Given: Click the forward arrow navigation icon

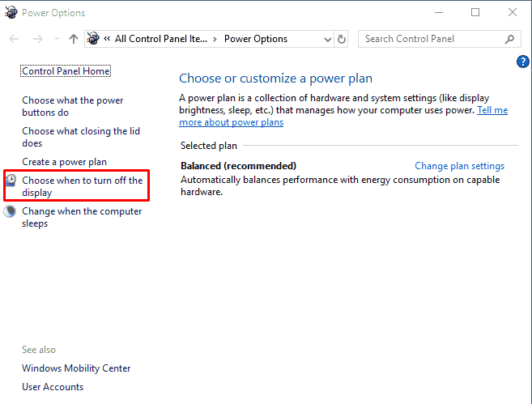Looking at the screenshot, I should 38,39.
